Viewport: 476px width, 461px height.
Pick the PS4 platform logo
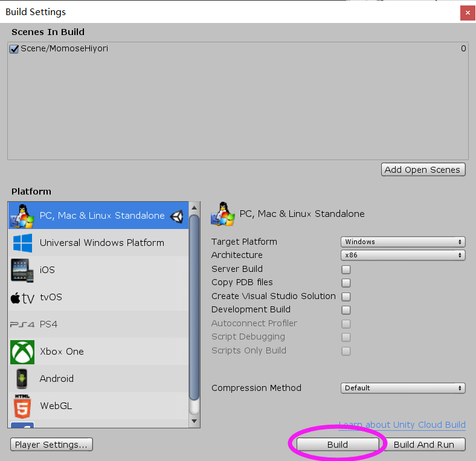tap(22, 324)
